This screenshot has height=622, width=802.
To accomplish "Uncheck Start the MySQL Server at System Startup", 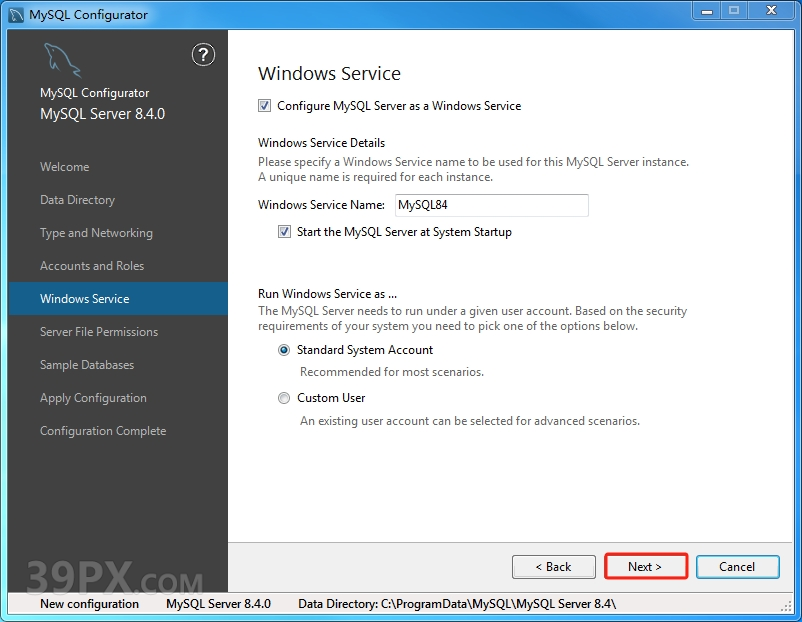I will click(x=285, y=232).
